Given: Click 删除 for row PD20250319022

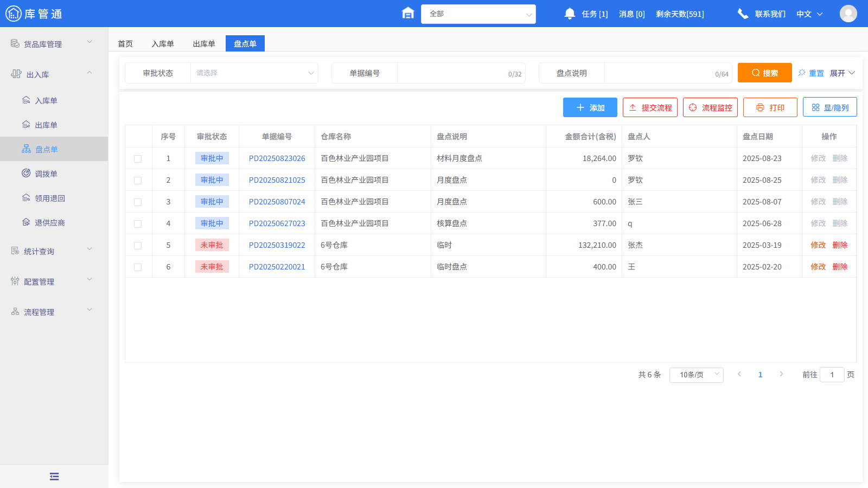Looking at the screenshot, I should pos(840,245).
